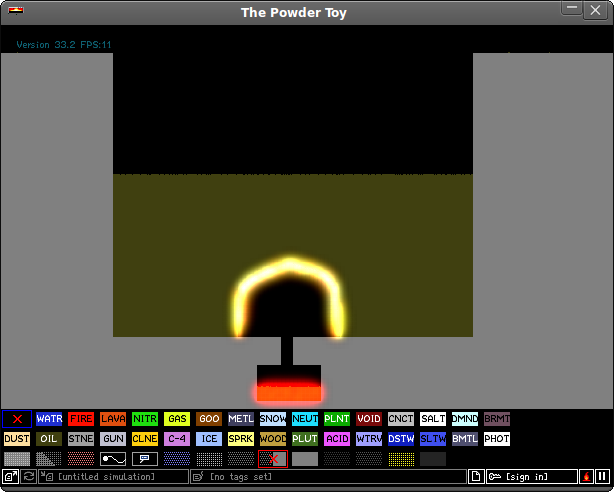Select the SNOW element

point(273,419)
